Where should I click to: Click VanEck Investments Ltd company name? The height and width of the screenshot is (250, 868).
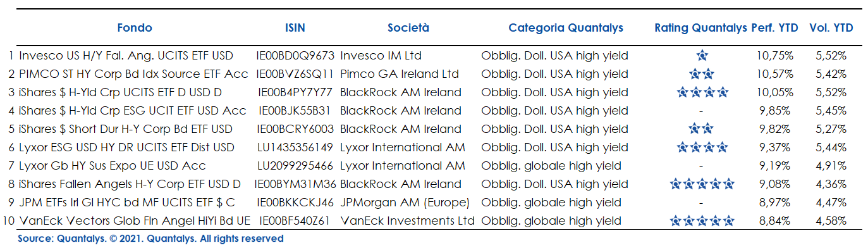pyautogui.click(x=407, y=222)
